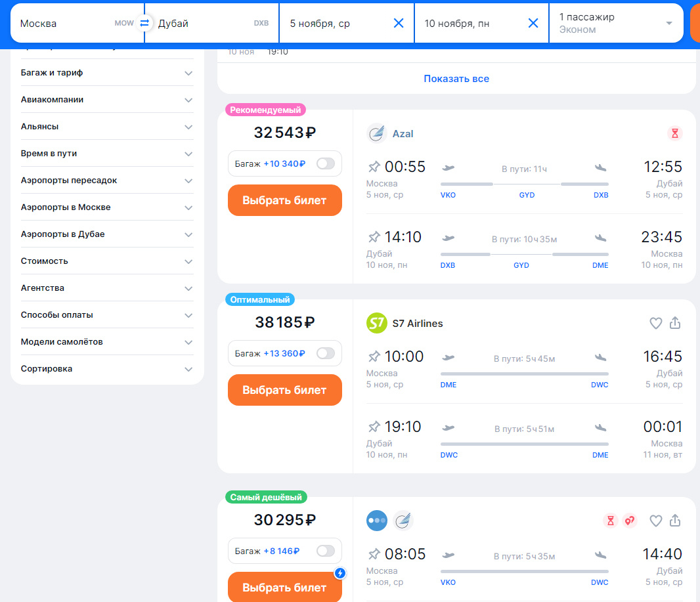Select the 30 295₽ cheapest ticket
Image resolution: width=700 pixels, height=602 pixels.
click(x=285, y=588)
